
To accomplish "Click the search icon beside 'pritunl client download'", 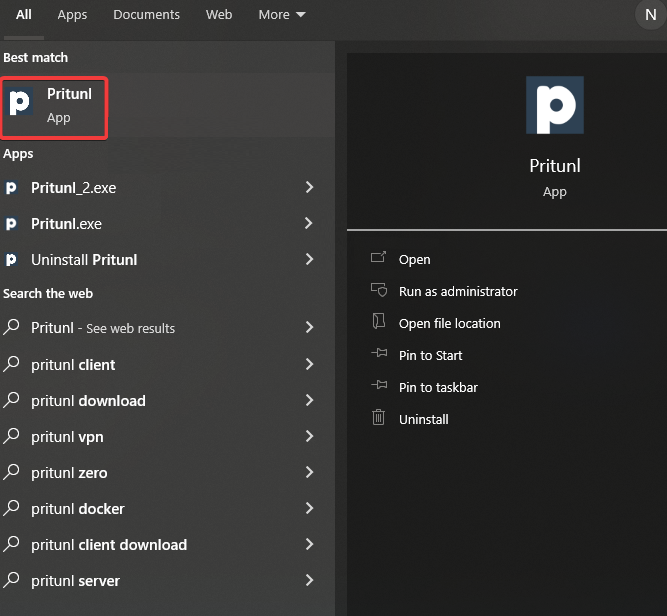I will point(11,544).
